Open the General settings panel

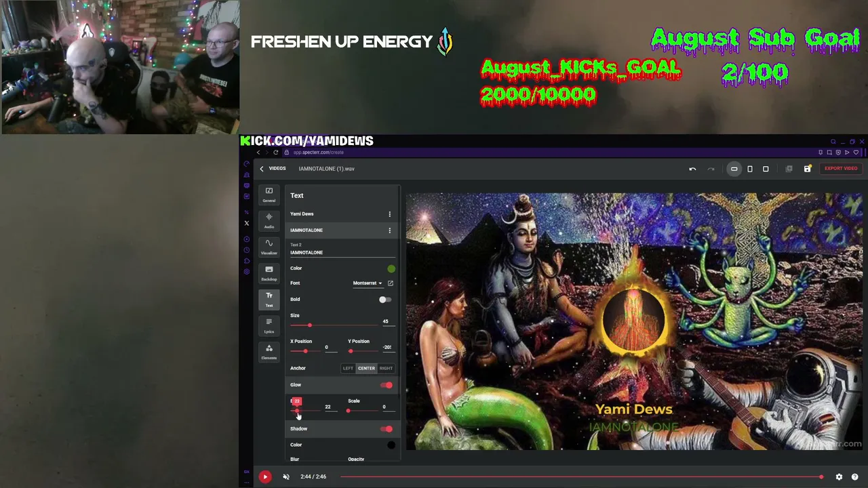269,195
